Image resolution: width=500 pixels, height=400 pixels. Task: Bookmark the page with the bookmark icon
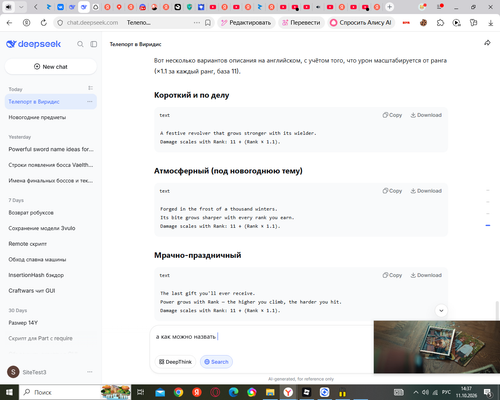click(208, 23)
